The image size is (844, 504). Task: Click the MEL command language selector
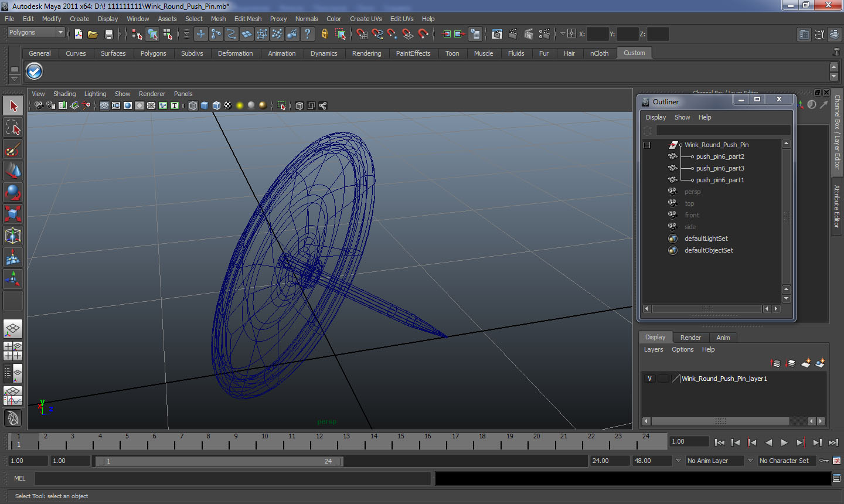[20, 478]
